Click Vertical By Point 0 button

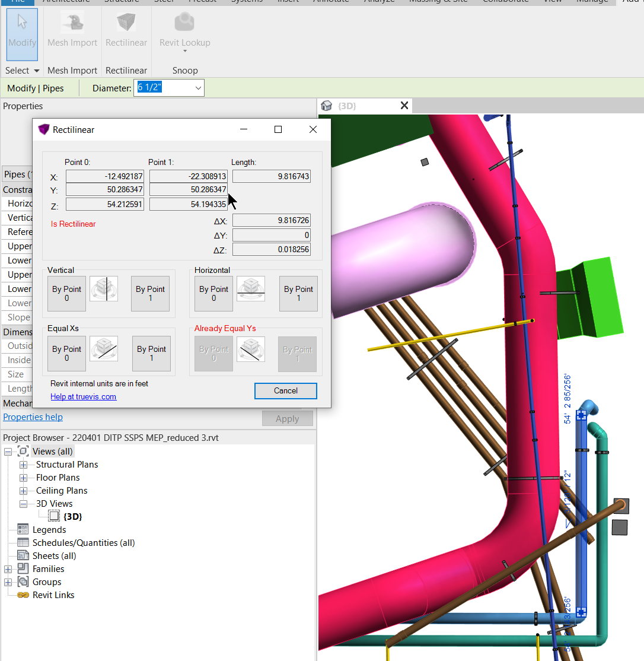[x=66, y=293]
